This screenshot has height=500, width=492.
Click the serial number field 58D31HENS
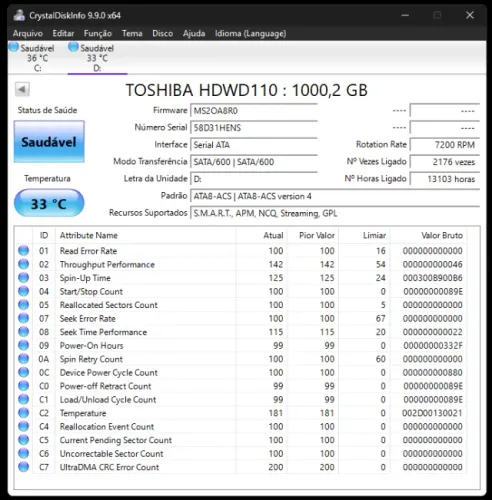[254, 128]
